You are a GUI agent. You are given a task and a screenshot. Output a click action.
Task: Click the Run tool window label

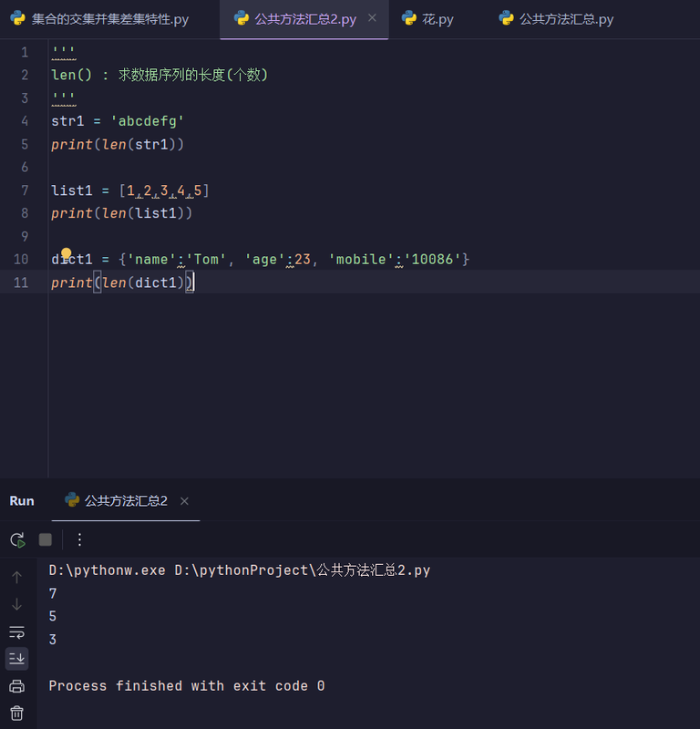(22, 500)
